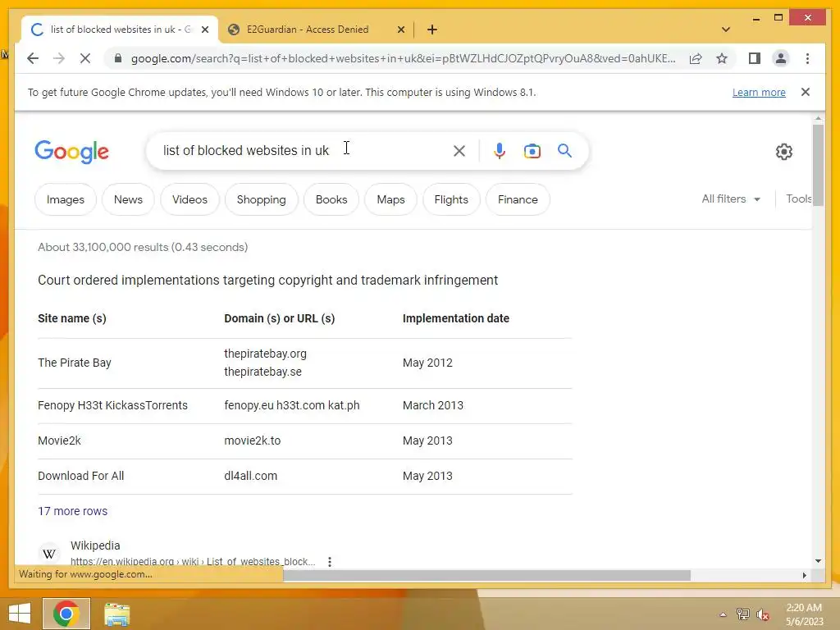This screenshot has height=630, width=840.
Task: Select the movie2k.to domain cell
Action: 252,441
